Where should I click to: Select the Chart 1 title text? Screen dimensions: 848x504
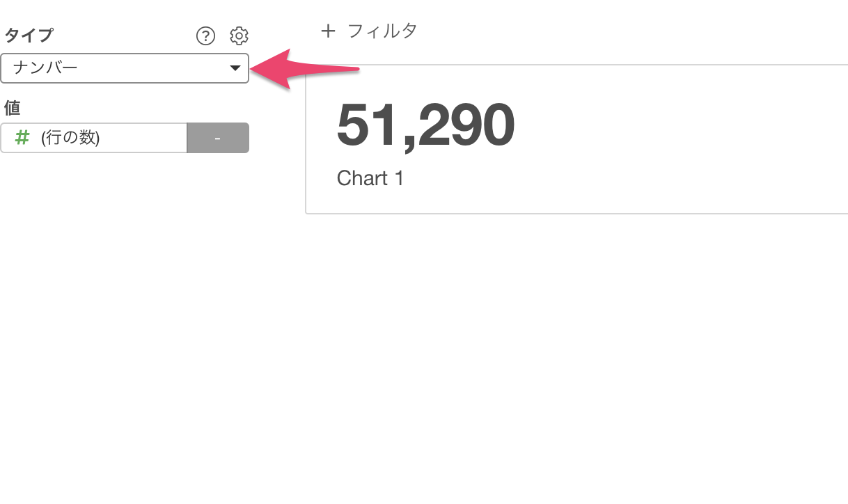pos(370,179)
